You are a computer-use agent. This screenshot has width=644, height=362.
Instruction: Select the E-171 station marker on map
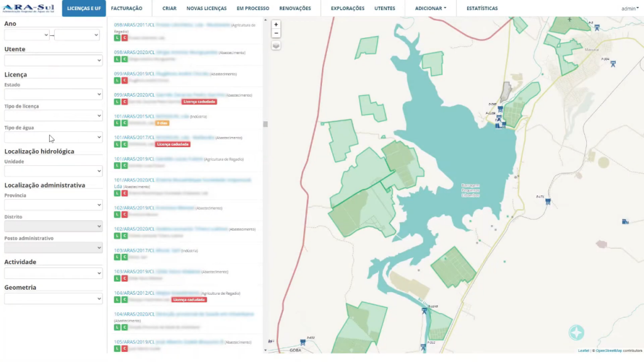[x=548, y=202]
